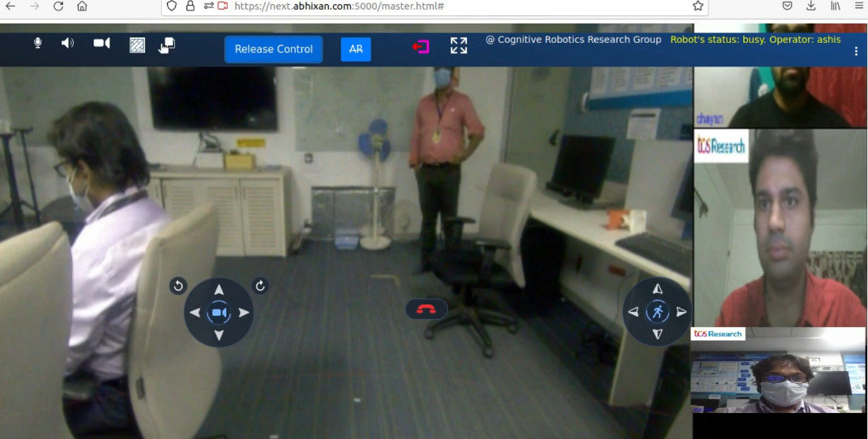Turn robot right arrow on right pad

(682, 312)
